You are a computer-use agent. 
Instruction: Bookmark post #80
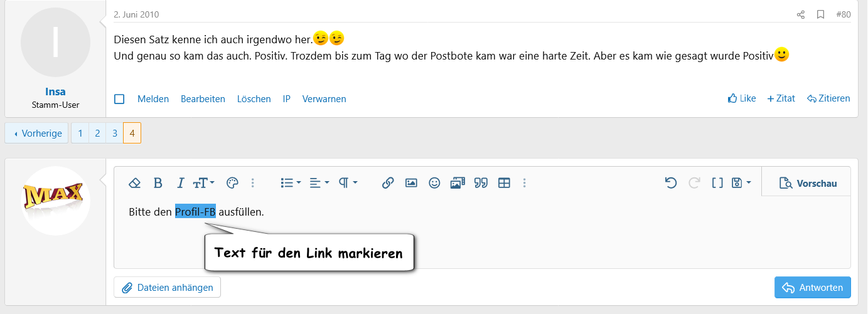820,14
